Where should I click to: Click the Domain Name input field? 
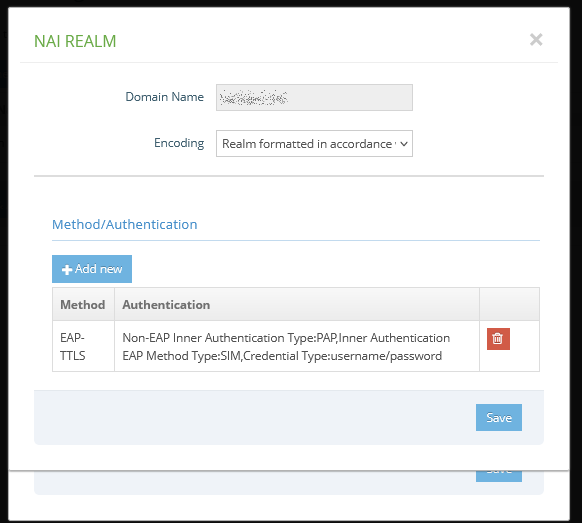pyautogui.click(x=314, y=97)
